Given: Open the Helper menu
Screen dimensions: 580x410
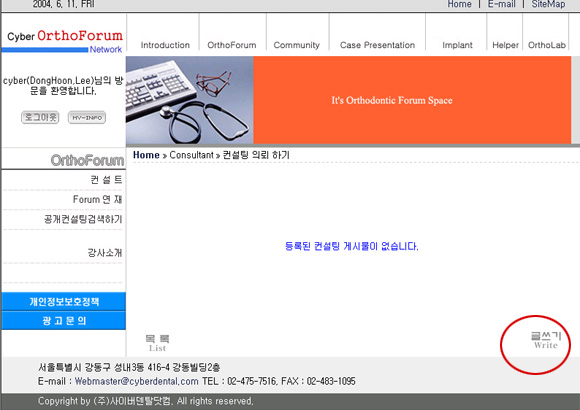Looking at the screenshot, I should pos(505,45).
